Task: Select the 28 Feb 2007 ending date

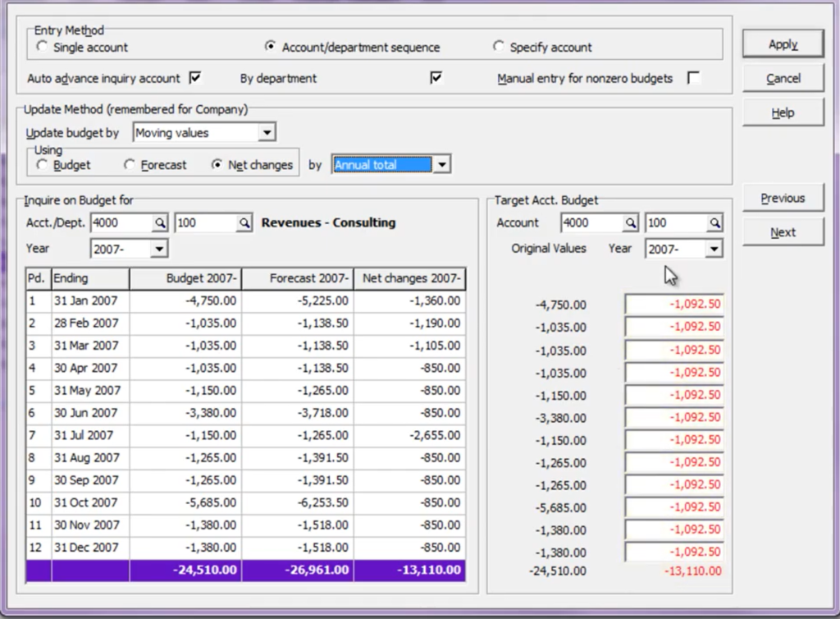Action: pyautogui.click(x=85, y=323)
